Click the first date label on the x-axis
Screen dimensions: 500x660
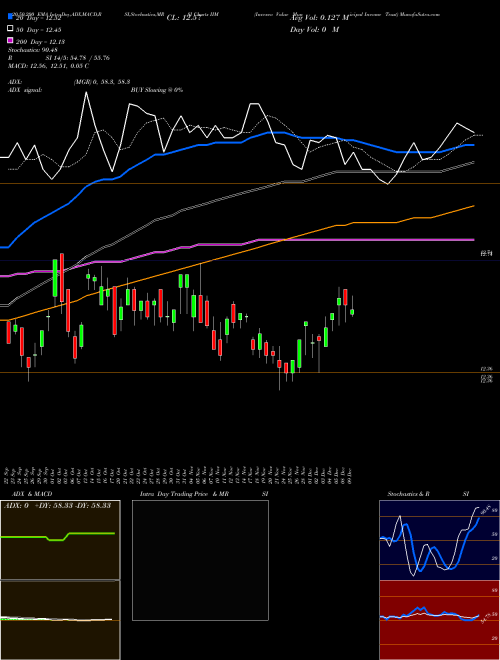(7, 474)
